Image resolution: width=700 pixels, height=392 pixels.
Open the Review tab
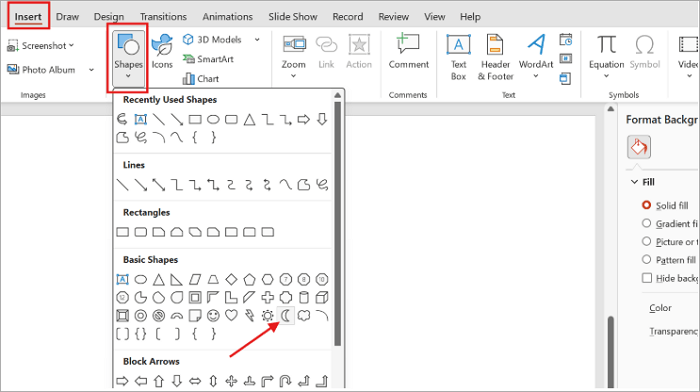coord(394,17)
